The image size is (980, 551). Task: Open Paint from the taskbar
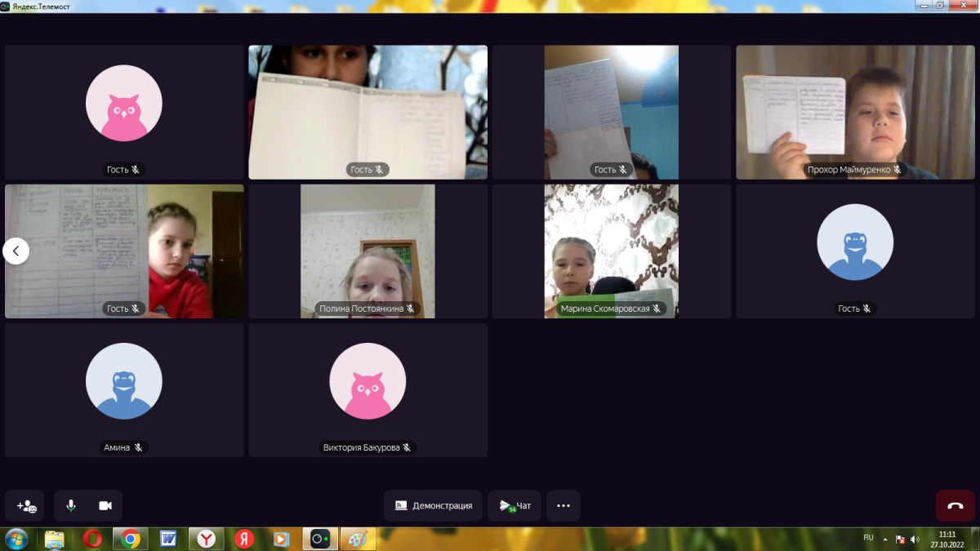coord(358,539)
